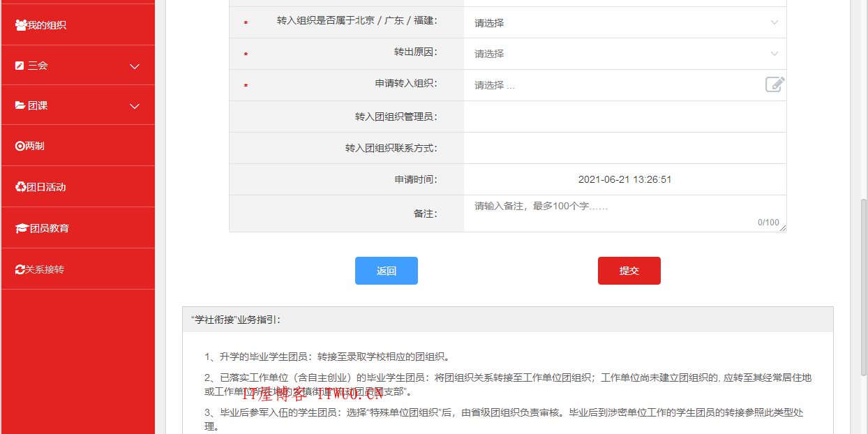Click the recycle icon beside 团日活动
This screenshot has height=434, width=868.
pyautogui.click(x=21, y=186)
